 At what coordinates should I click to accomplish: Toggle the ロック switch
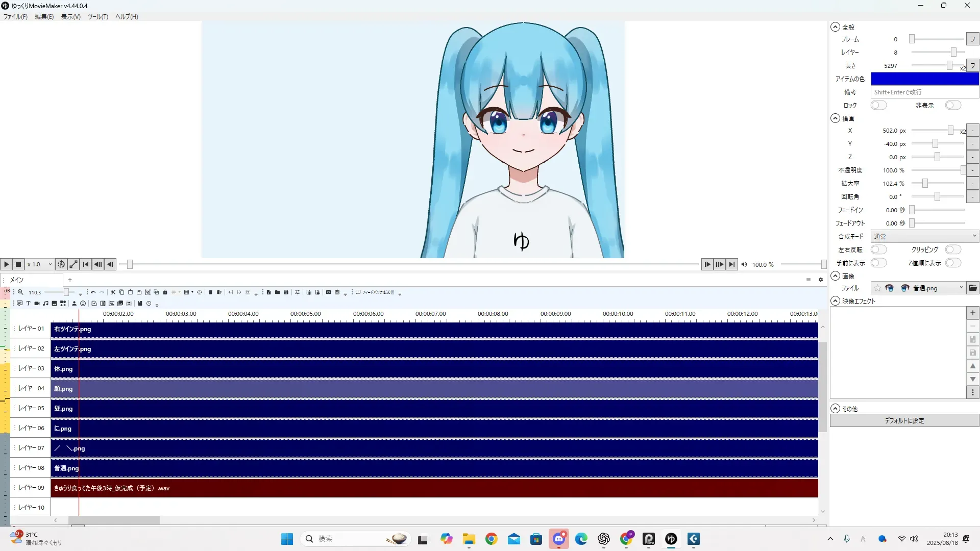point(878,105)
